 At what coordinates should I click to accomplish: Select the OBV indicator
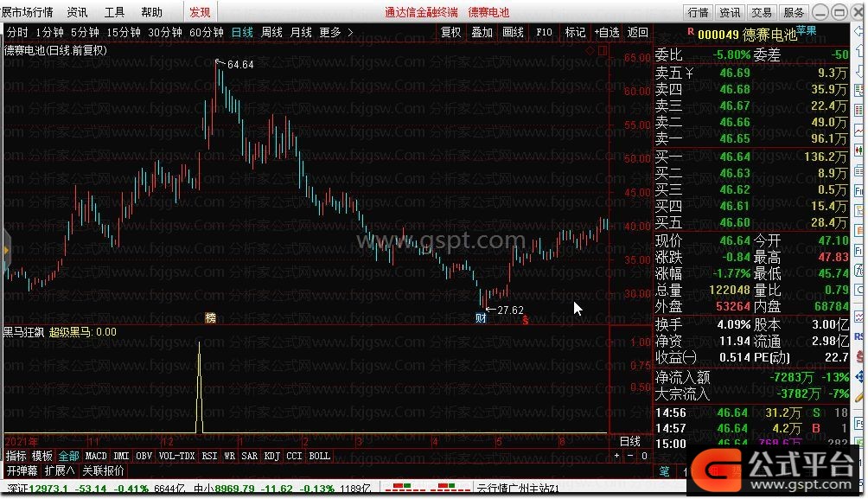[x=144, y=456]
